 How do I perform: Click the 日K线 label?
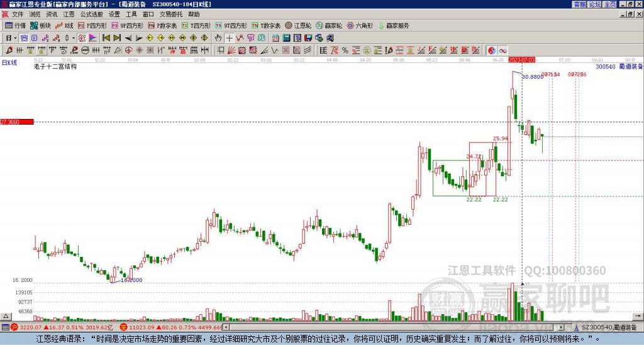(9, 63)
